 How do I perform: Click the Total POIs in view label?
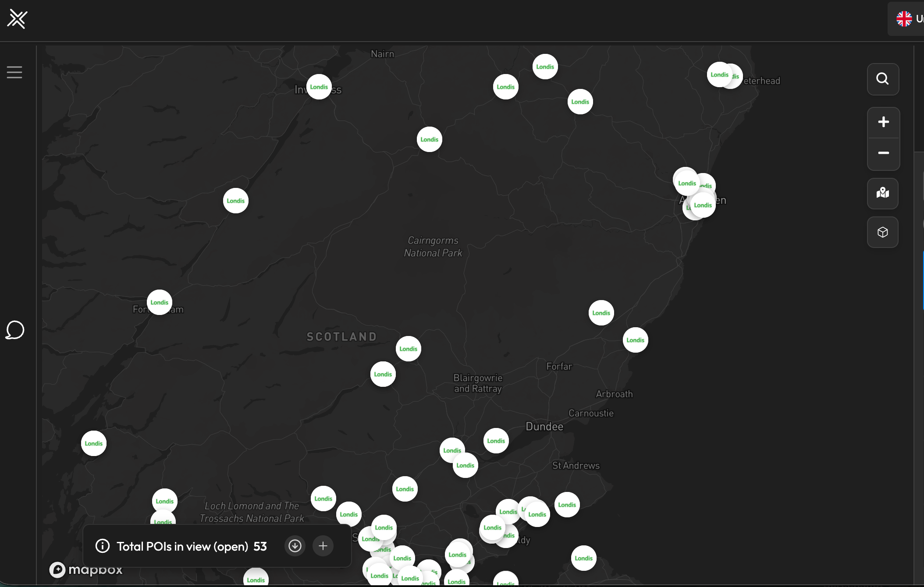[x=182, y=546]
